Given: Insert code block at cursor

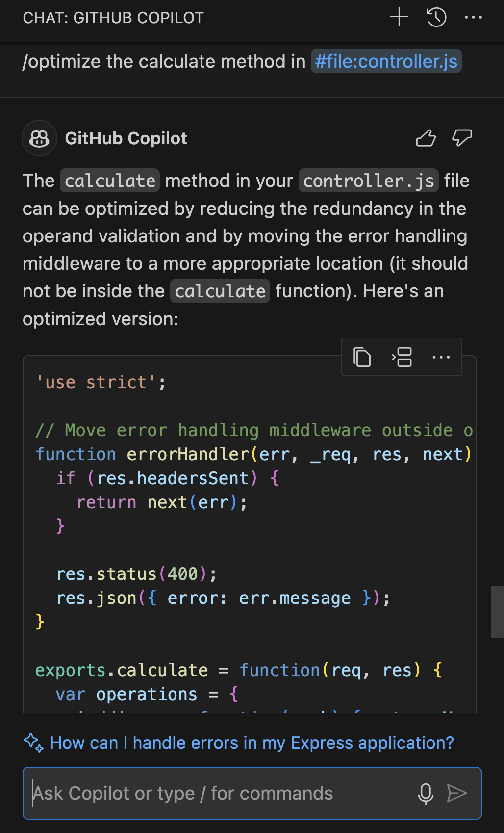Looking at the screenshot, I should point(402,357).
